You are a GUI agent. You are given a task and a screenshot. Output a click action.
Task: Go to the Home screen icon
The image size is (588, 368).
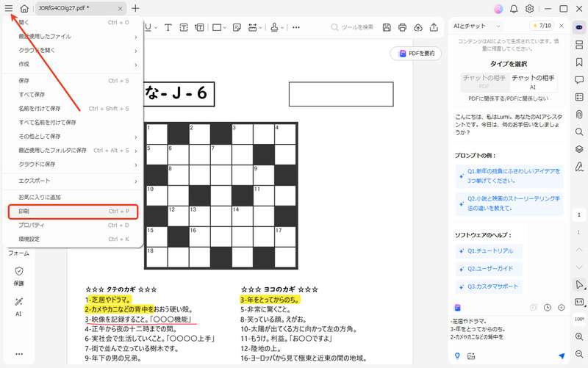[x=24, y=8]
